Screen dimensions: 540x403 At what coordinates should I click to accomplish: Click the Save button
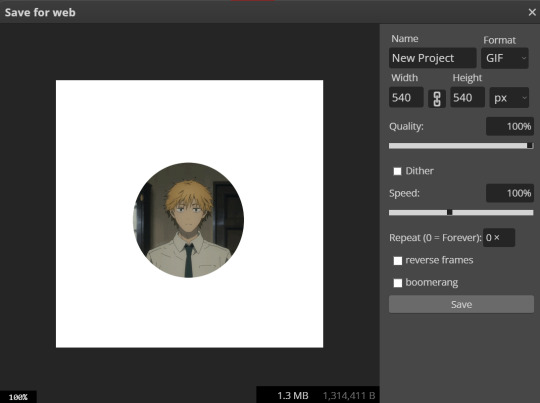pos(461,304)
